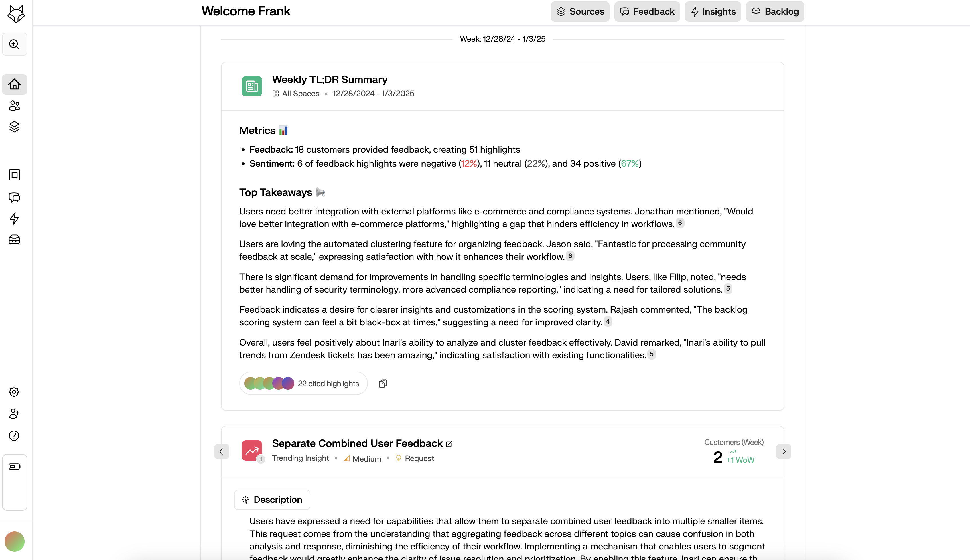Image resolution: width=970 pixels, height=560 pixels.
Task: Expand the Description section of the insight
Action: (x=272, y=499)
